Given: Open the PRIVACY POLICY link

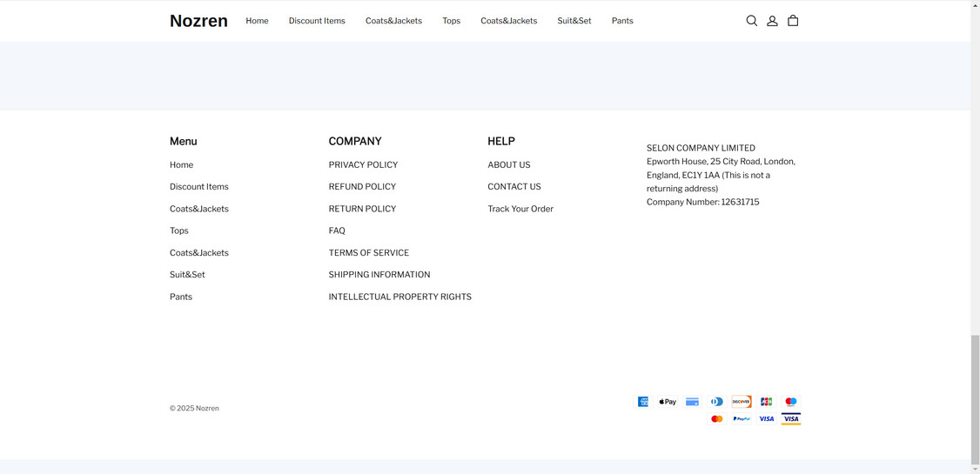Looking at the screenshot, I should [x=363, y=165].
